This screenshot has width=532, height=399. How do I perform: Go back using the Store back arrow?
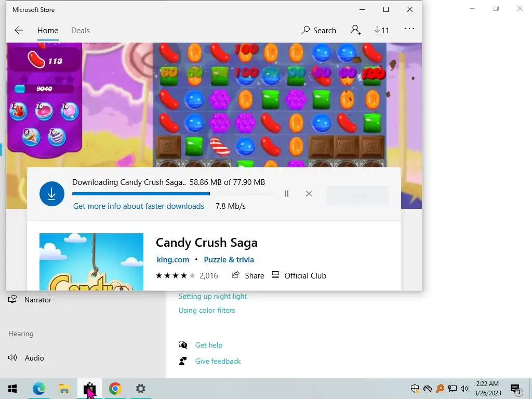19,30
